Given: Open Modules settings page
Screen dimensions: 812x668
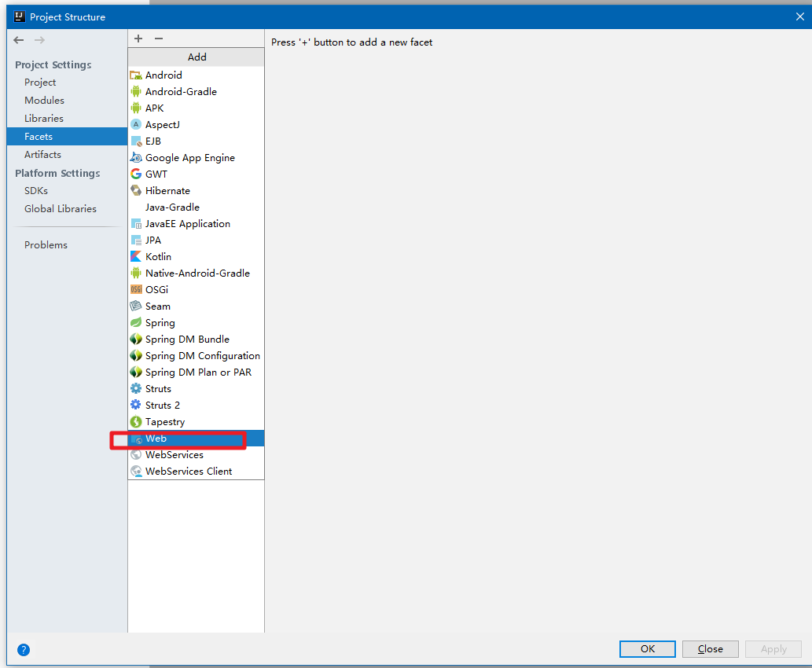Looking at the screenshot, I should (44, 101).
